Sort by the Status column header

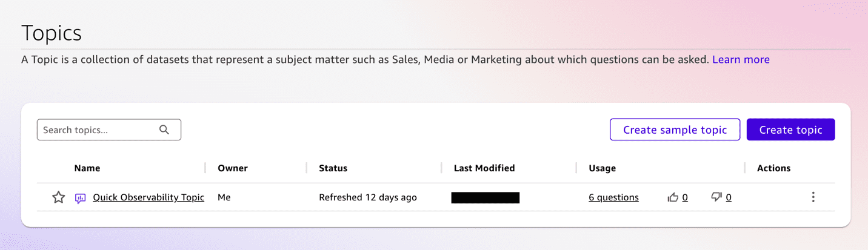333,168
